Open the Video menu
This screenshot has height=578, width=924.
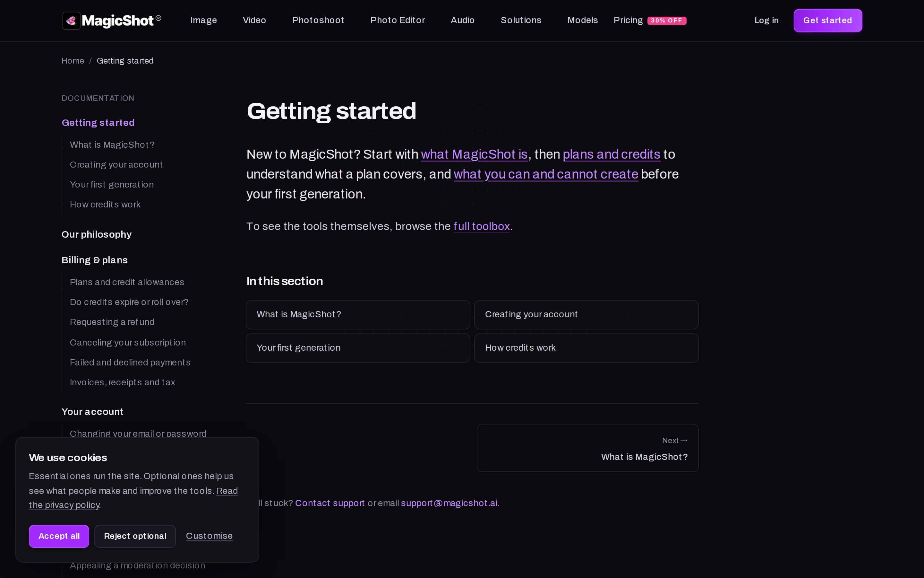point(254,20)
